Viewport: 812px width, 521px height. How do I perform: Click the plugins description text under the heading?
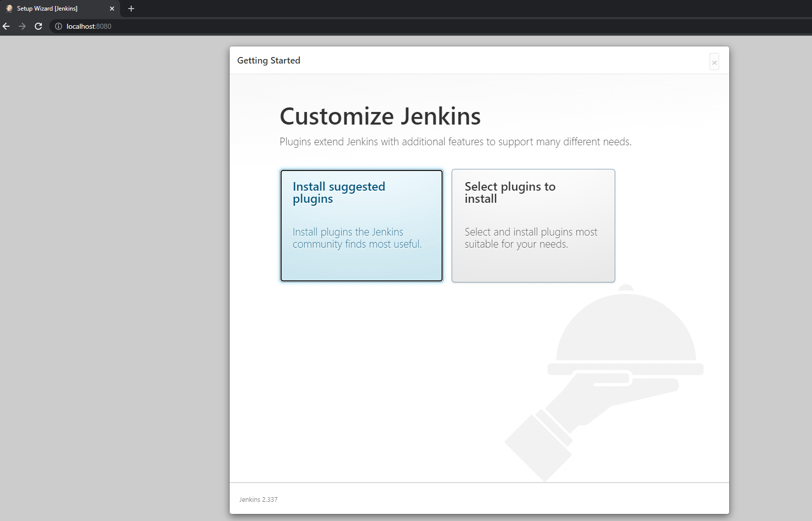coord(455,142)
